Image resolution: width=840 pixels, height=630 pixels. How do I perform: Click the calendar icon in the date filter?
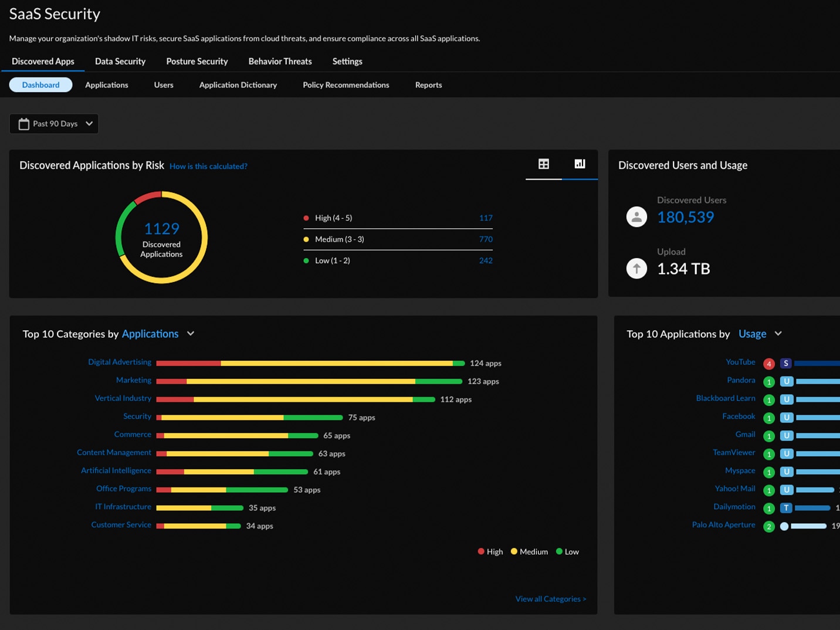click(x=24, y=124)
